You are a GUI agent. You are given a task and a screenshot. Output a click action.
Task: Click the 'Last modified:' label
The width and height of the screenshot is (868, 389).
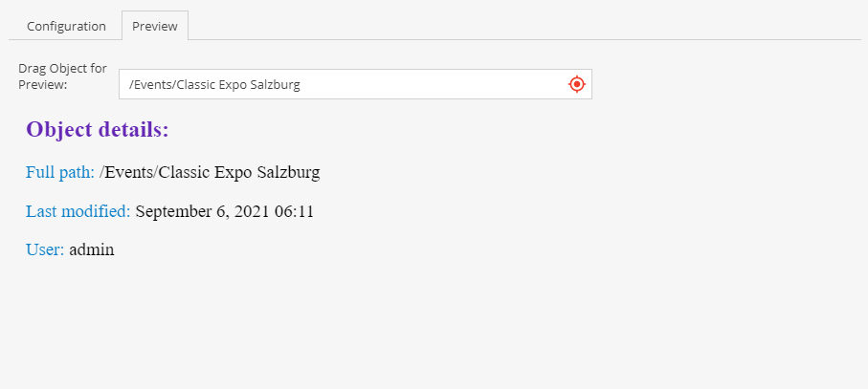click(78, 211)
